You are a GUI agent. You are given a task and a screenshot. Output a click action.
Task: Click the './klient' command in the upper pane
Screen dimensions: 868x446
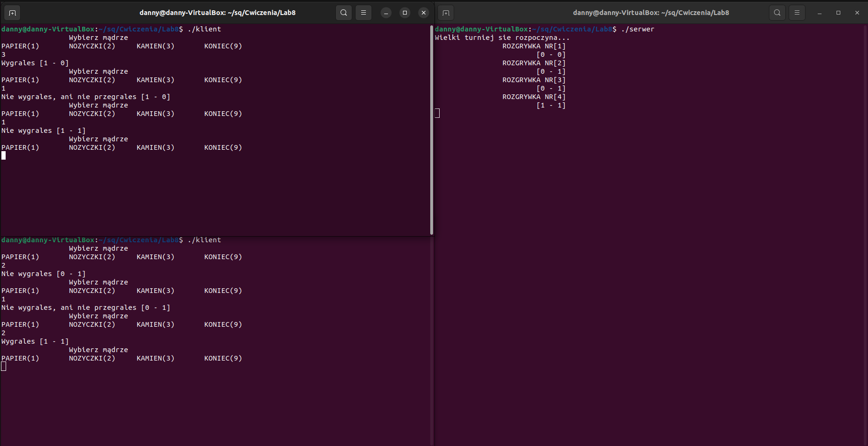click(x=204, y=29)
